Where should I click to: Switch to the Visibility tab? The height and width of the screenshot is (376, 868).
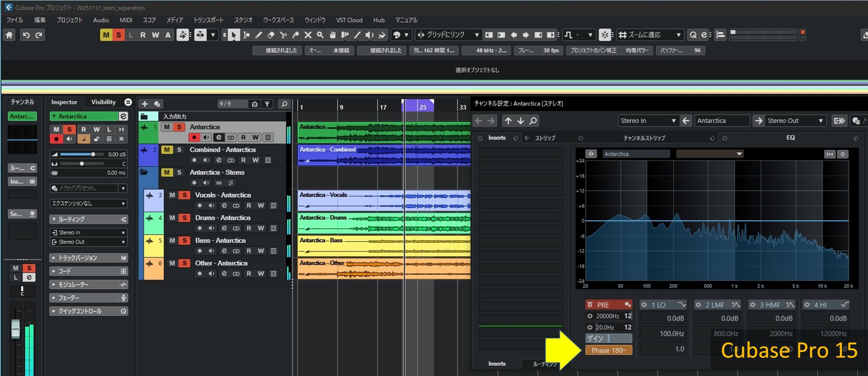point(103,102)
